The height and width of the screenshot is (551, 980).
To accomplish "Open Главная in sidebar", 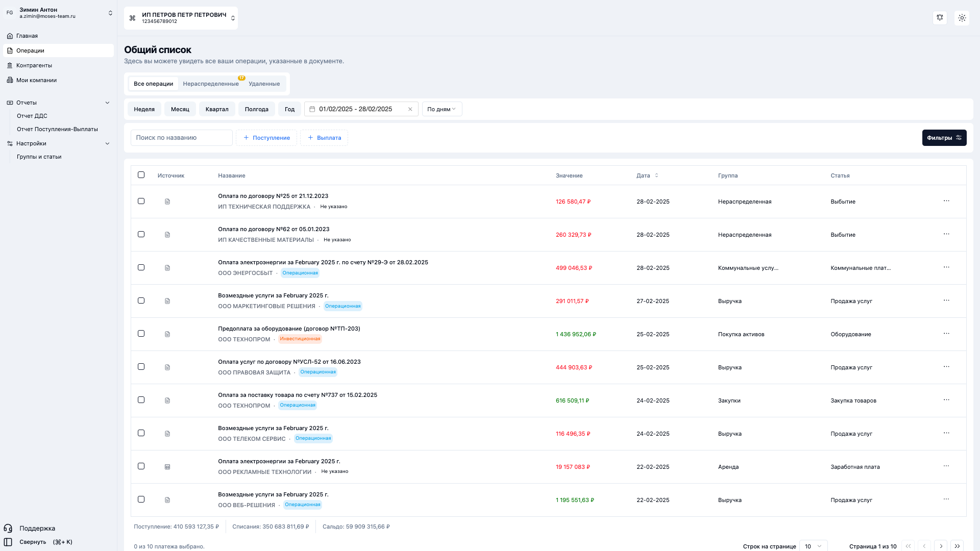I will pyautogui.click(x=59, y=36).
